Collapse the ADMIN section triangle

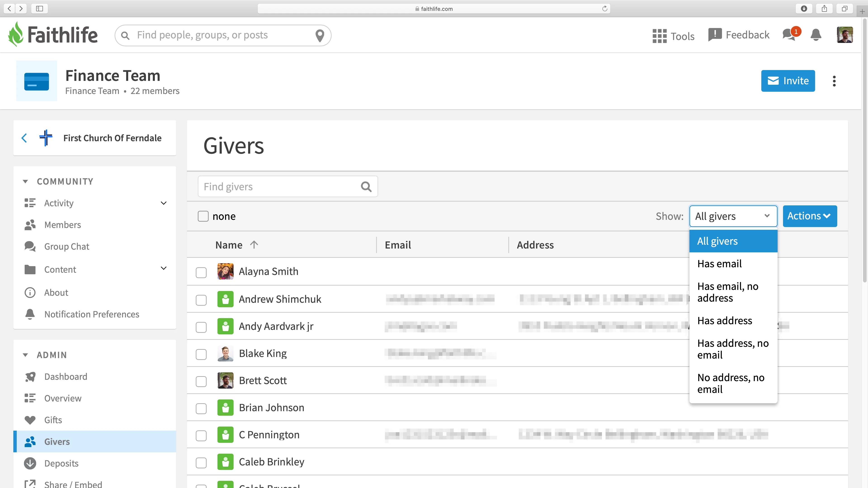[x=25, y=355]
